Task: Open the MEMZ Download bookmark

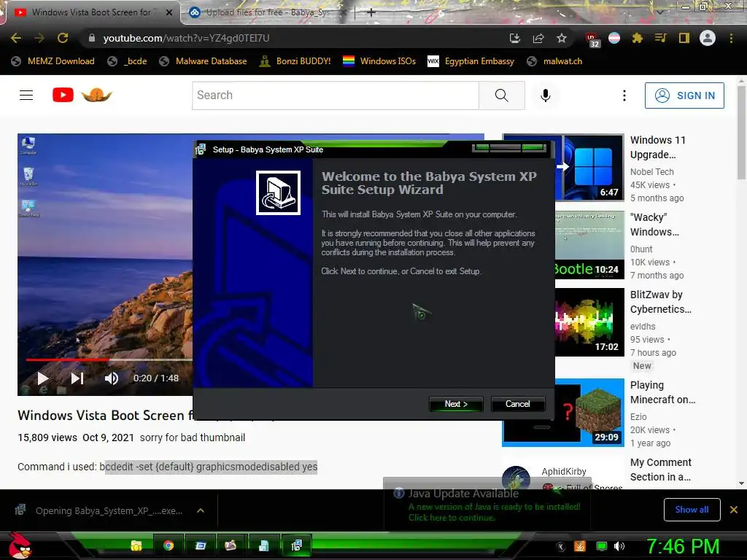Action: (53, 61)
